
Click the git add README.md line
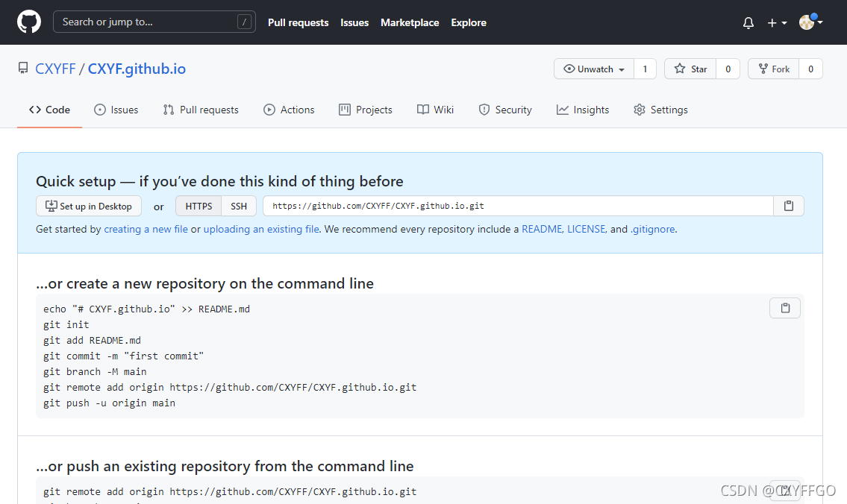pyautogui.click(x=93, y=341)
